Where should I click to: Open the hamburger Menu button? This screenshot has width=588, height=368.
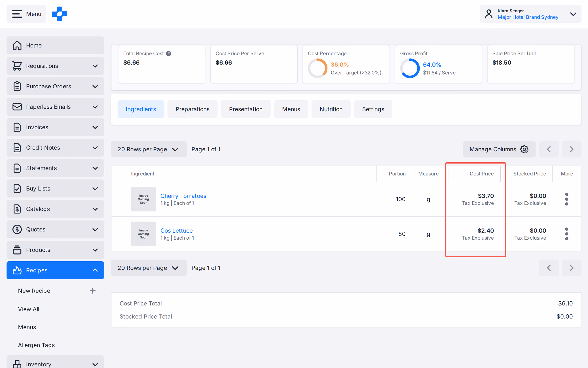point(26,14)
